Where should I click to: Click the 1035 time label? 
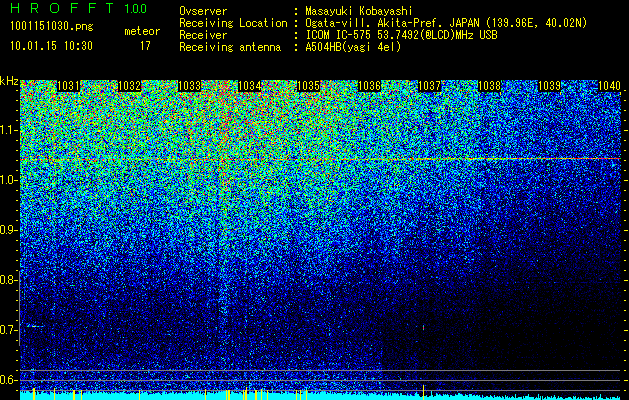point(309,86)
